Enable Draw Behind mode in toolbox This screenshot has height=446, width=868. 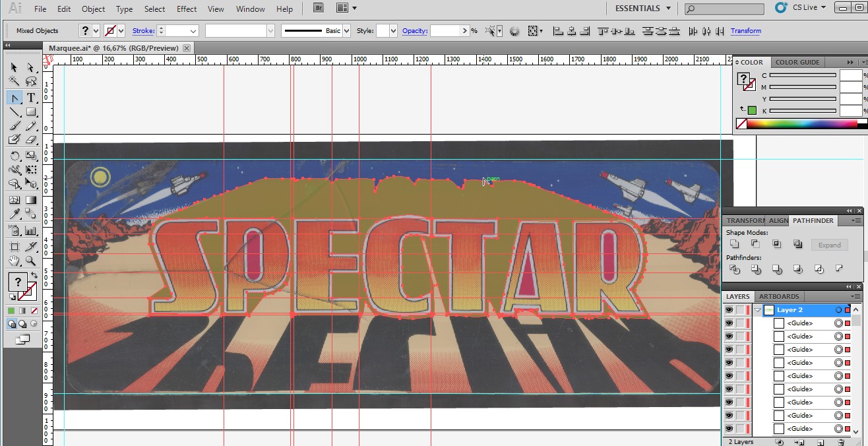pos(22,324)
